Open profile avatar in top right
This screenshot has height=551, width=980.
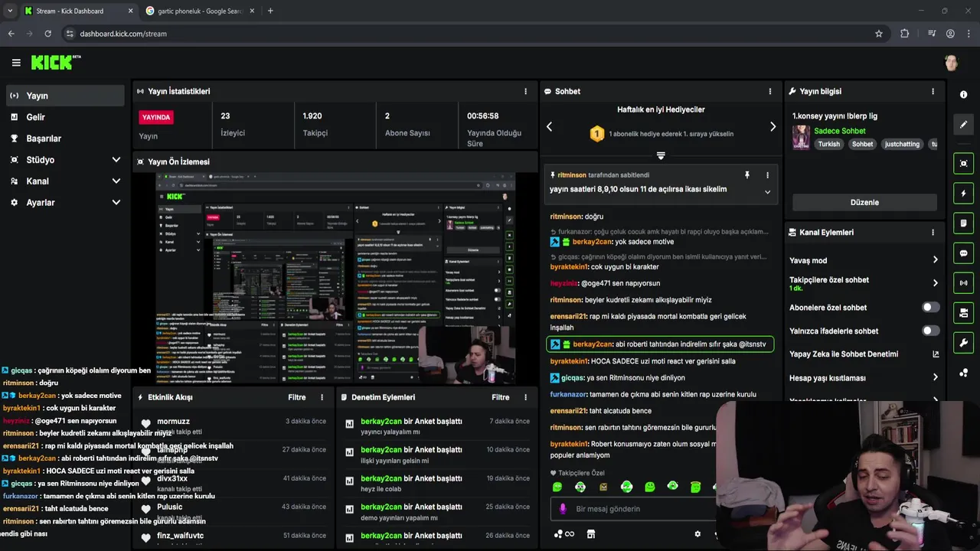click(x=952, y=63)
